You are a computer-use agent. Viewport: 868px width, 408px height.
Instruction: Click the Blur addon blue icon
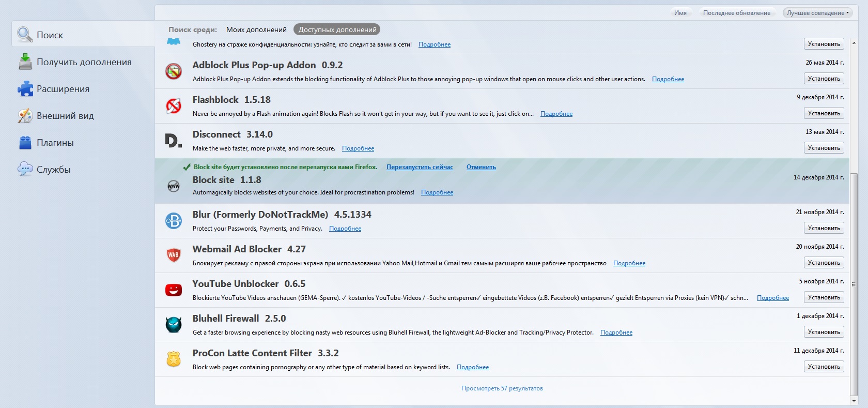coord(174,221)
